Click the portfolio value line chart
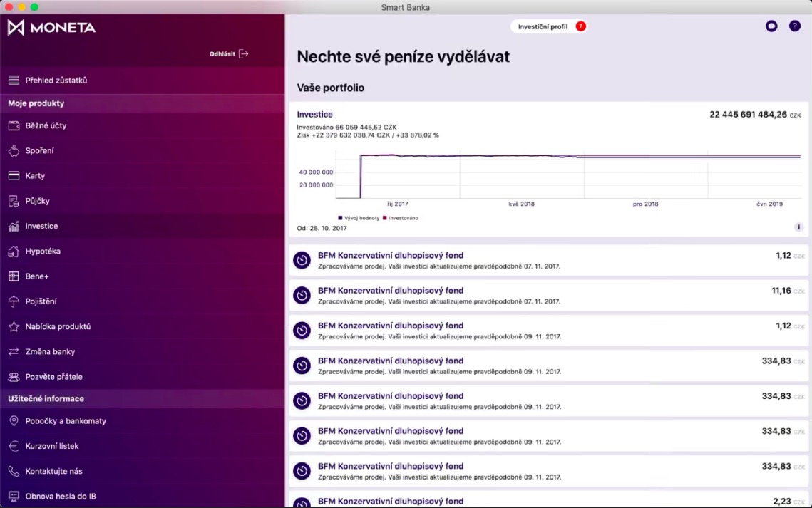This screenshot has width=812, height=508. point(568,175)
